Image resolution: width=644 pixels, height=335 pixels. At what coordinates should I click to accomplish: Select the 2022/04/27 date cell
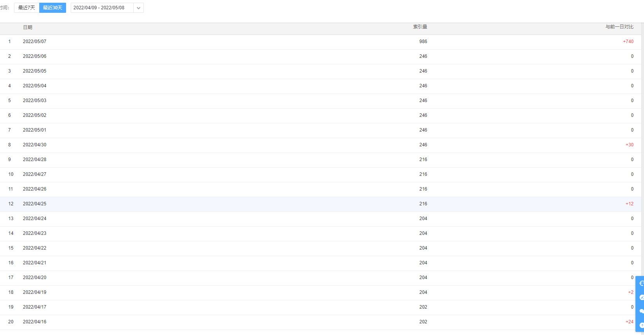35,174
